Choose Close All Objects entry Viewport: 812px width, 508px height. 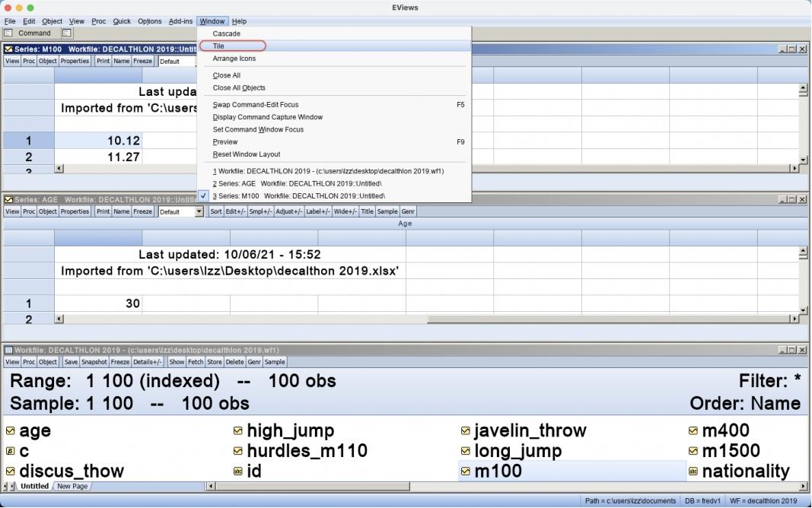(334, 88)
